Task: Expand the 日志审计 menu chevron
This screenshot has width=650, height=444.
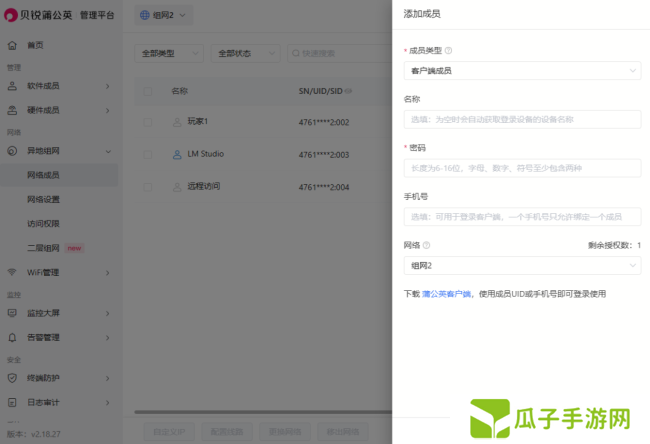Action: (x=108, y=403)
